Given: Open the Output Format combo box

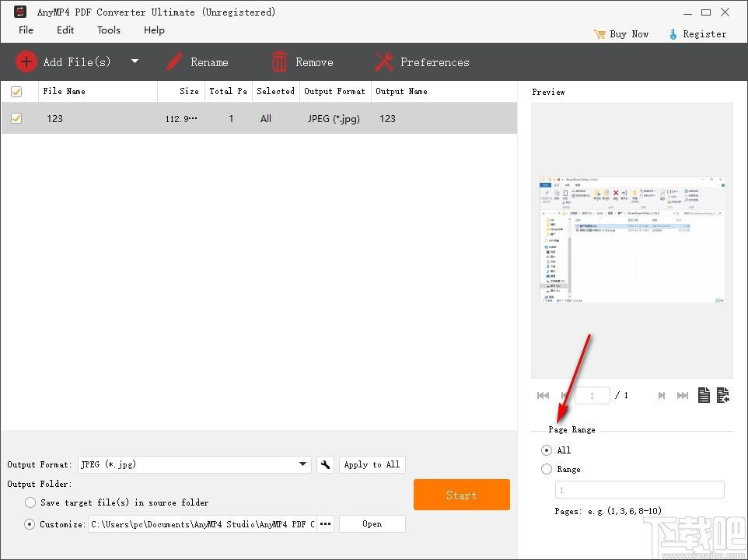Looking at the screenshot, I should click(194, 464).
